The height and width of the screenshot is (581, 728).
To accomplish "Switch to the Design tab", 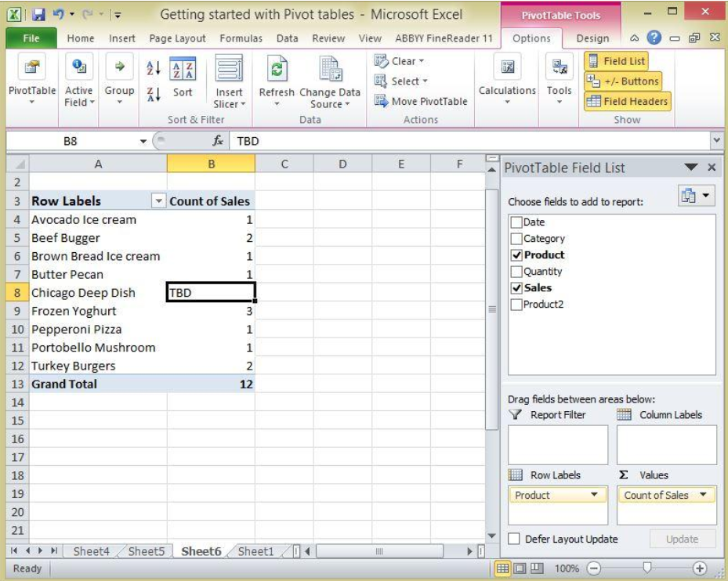I will coord(592,37).
